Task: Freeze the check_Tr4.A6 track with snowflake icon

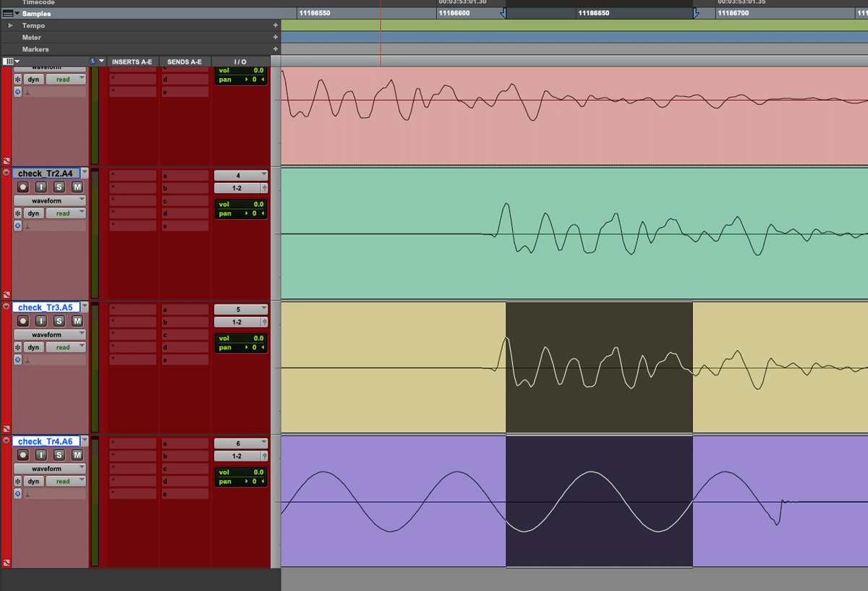Action: [18, 481]
